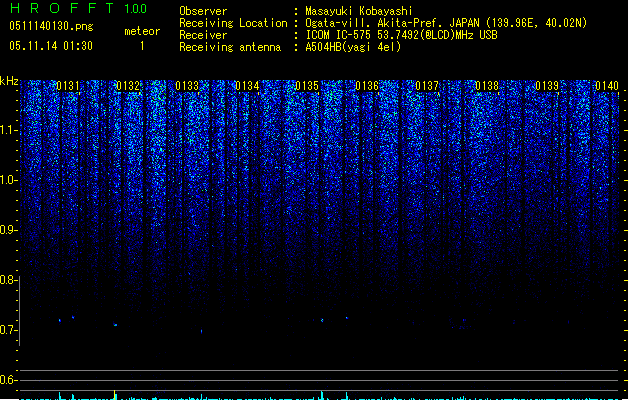Image resolution: width=629 pixels, height=400 pixels.
Task: Click the Receiver field label
Action: [x=203, y=35]
